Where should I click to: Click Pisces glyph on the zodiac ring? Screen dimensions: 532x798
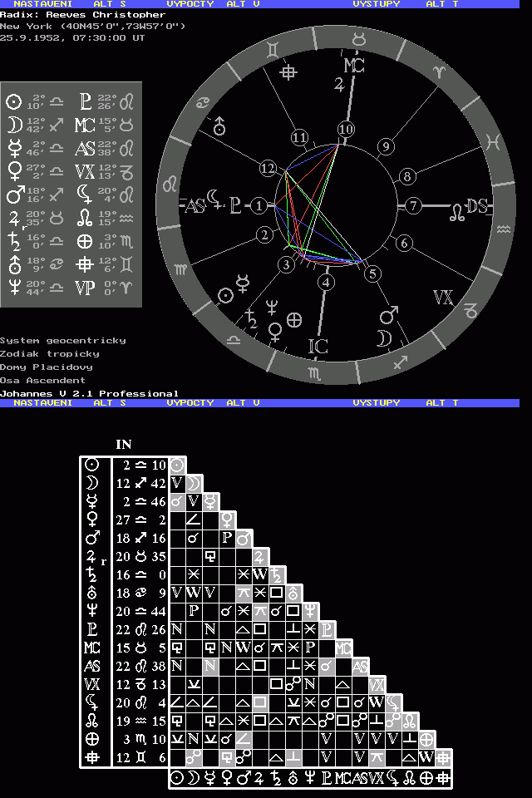(494, 142)
